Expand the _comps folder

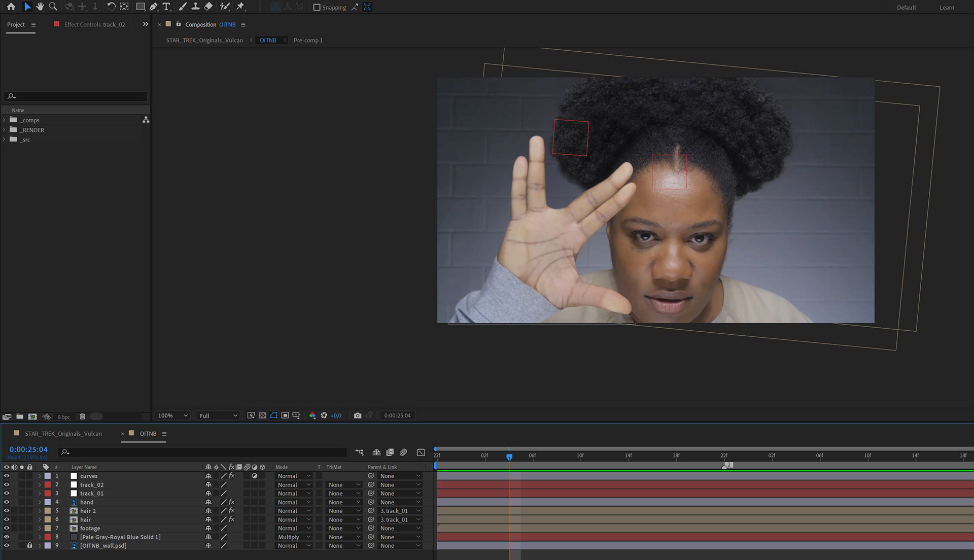[4, 120]
